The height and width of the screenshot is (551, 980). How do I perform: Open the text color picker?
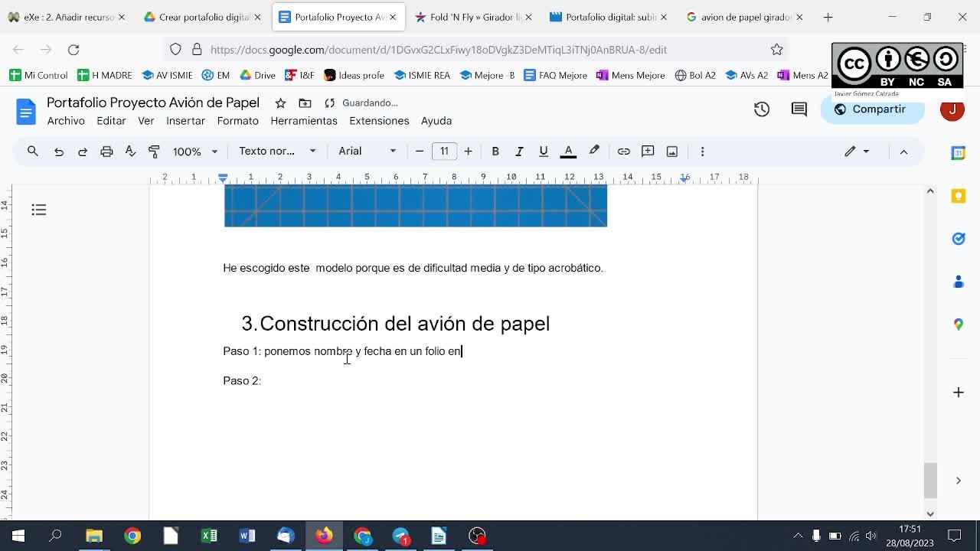tap(568, 152)
